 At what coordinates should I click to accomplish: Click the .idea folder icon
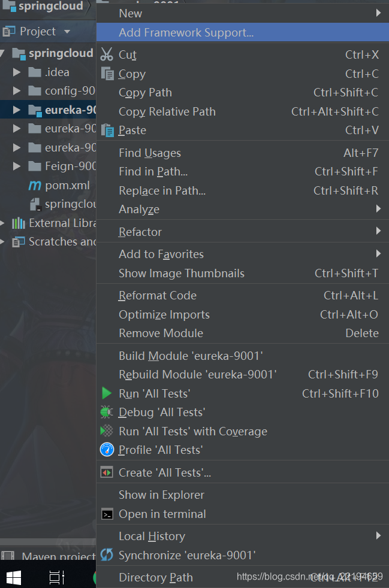tap(35, 72)
